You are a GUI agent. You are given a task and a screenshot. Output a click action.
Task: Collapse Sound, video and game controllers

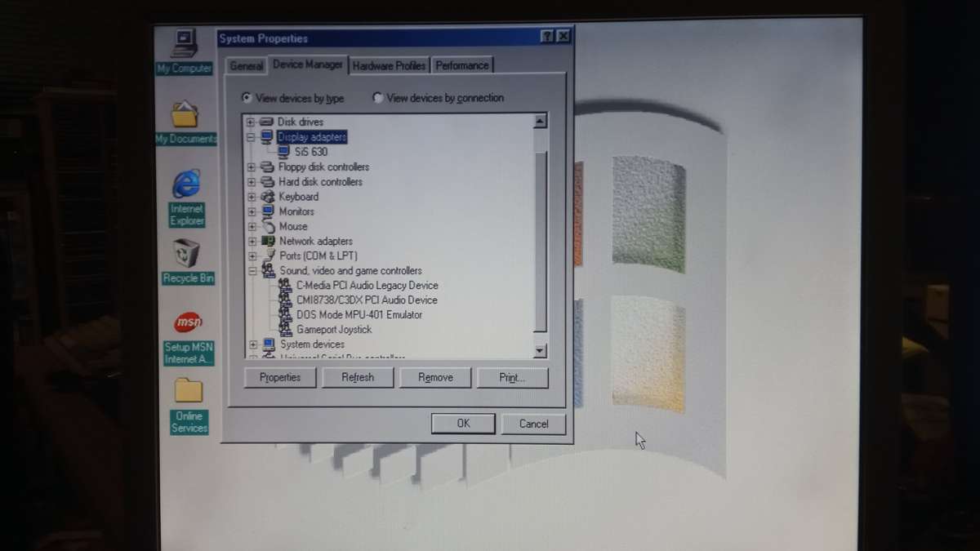click(x=252, y=271)
